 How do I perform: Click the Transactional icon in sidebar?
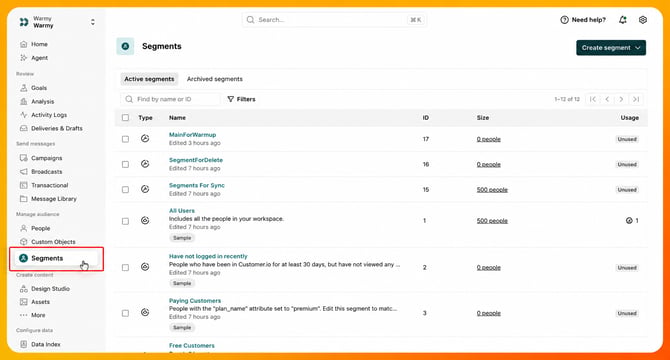24,185
